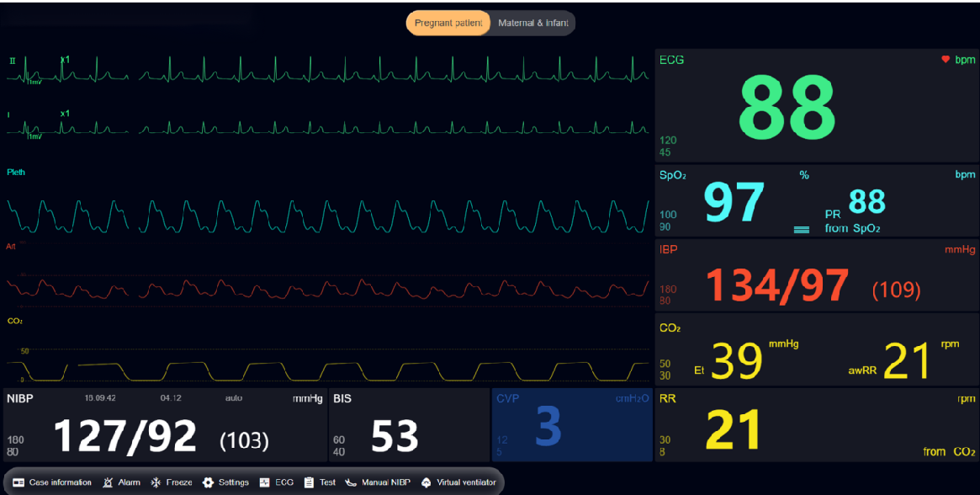
Task: Click the EtCO2 value 39
Action: (x=737, y=361)
